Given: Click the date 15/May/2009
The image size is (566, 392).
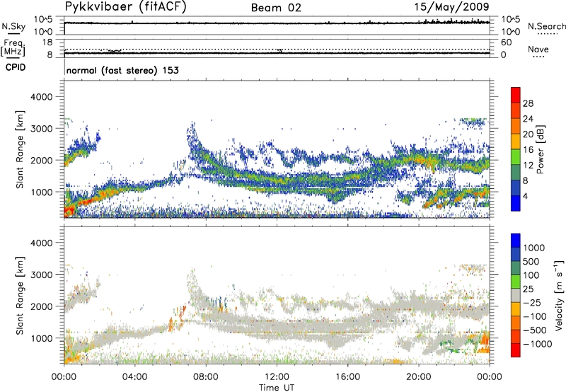Looking at the screenshot, I should pyautogui.click(x=451, y=6).
